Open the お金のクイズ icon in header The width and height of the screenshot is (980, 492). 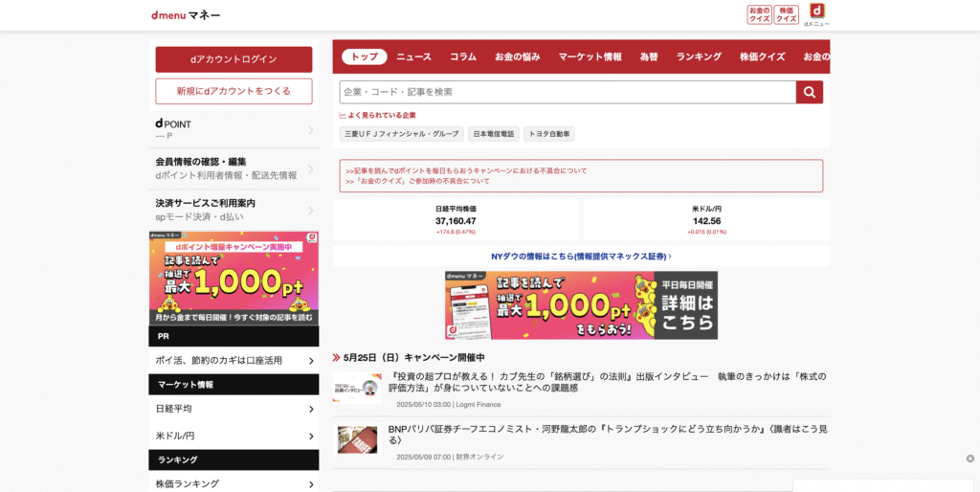click(x=759, y=14)
